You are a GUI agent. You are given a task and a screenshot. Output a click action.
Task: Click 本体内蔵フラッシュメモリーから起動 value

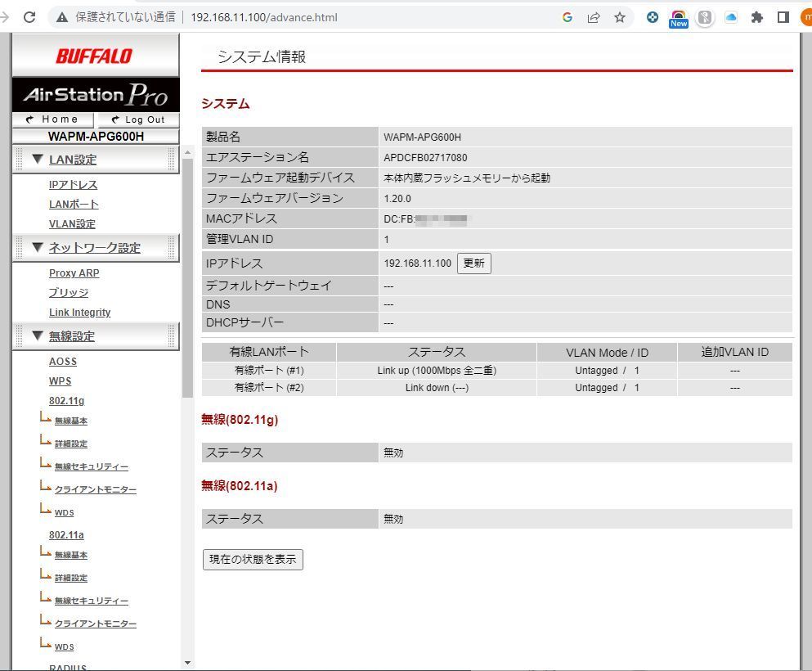click(x=467, y=178)
